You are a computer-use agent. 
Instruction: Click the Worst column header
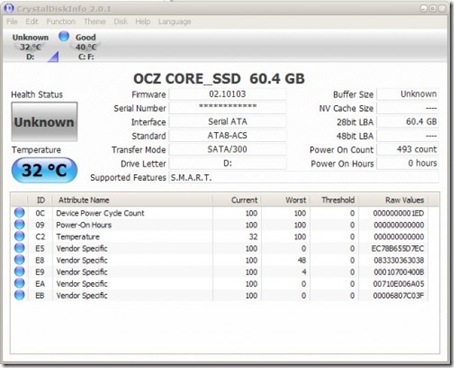tap(285, 200)
